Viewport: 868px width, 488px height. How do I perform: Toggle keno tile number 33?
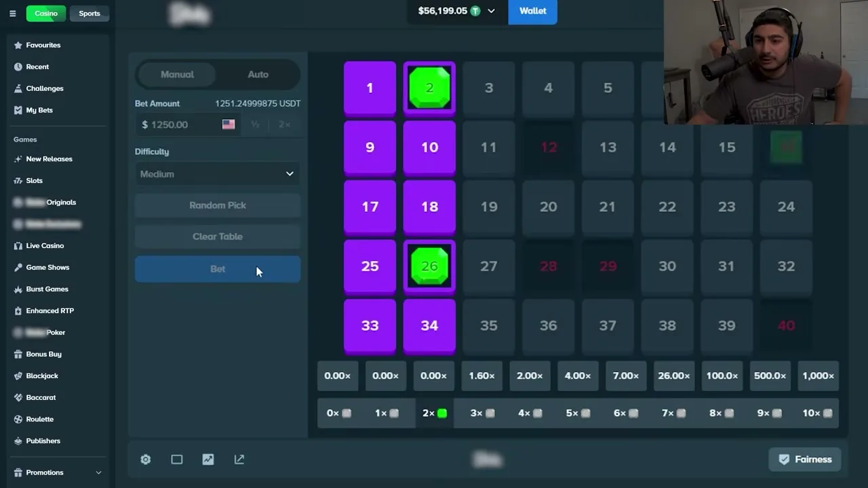pos(370,325)
